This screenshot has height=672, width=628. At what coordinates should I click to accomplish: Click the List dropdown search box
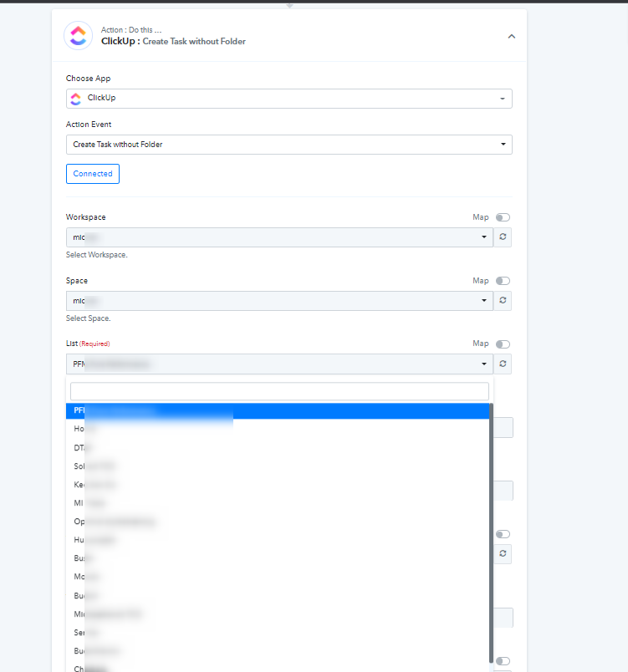[x=279, y=391]
